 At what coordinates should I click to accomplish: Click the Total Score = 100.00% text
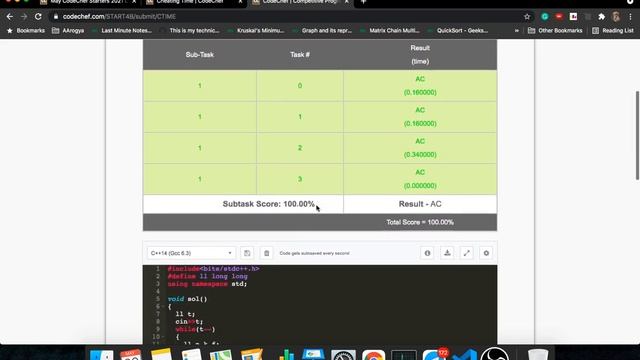tap(420, 222)
